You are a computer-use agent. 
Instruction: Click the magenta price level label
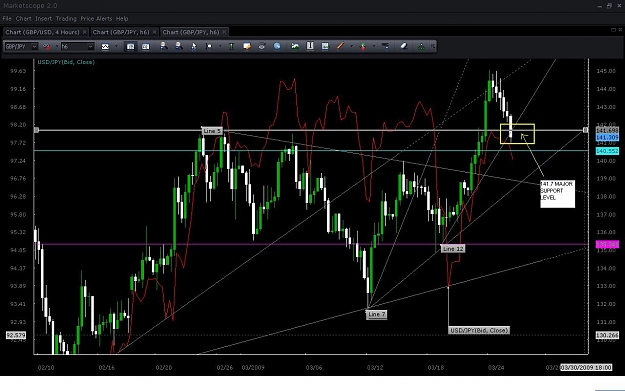pyautogui.click(x=607, y=244)
